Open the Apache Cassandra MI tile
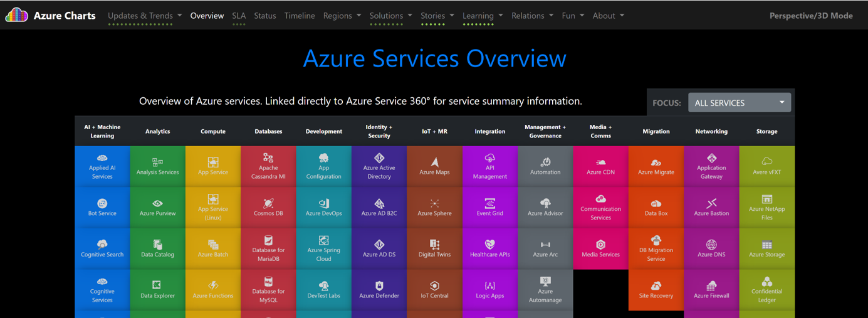The image size is (868, 318). click(268, 167)
